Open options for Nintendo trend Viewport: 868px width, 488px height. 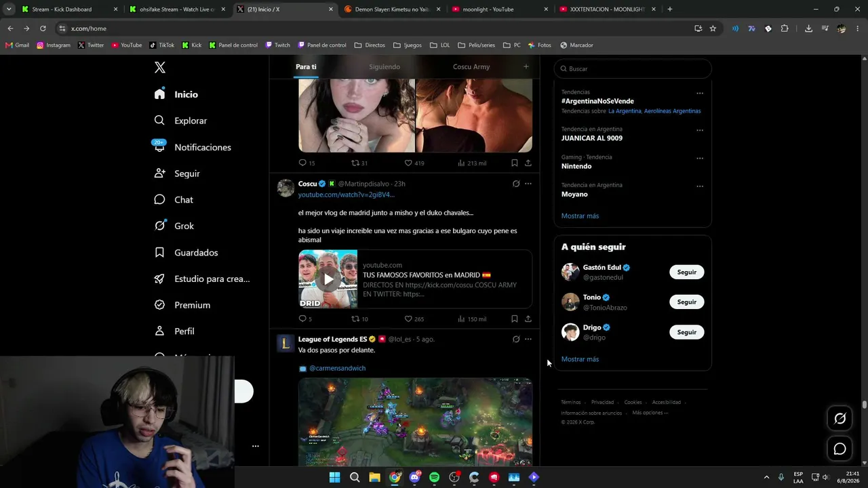click(x=700, y=158)
